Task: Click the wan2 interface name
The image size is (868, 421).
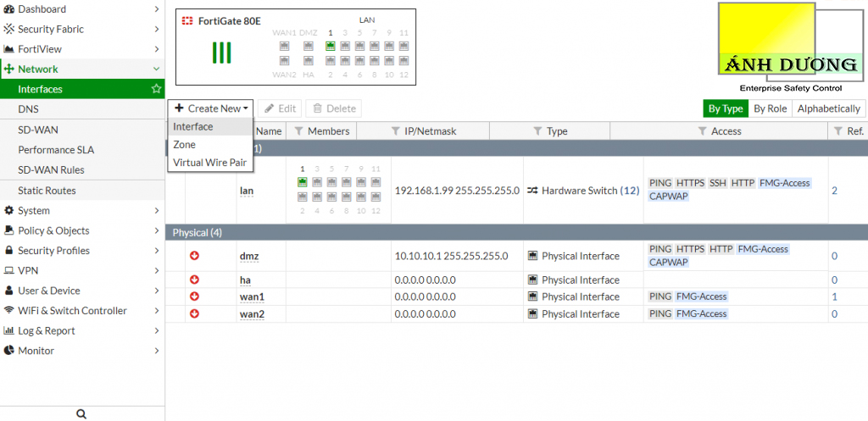Action: (253, 314)
